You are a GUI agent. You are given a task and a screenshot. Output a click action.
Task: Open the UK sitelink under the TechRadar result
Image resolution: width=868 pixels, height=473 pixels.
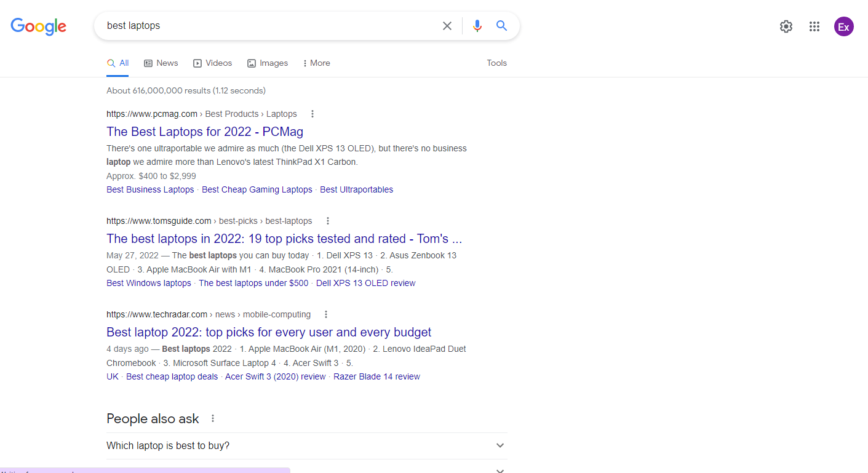(x=113, y=376)
